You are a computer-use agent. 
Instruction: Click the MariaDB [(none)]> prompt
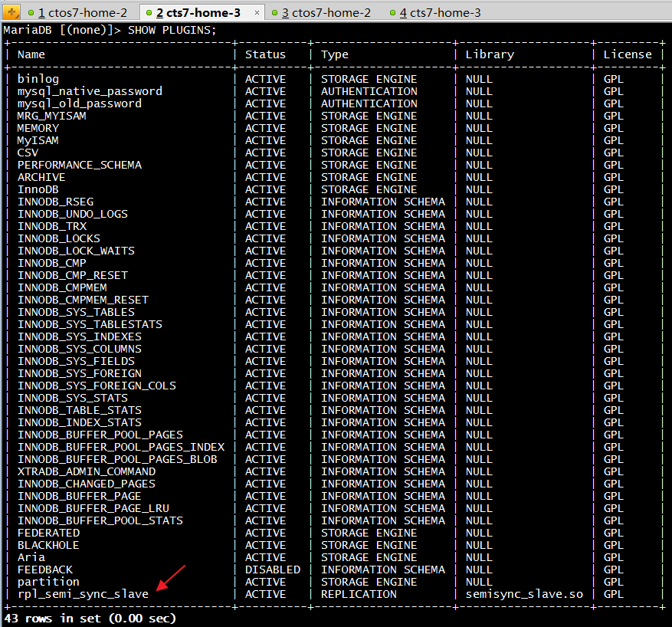[x=62, y=31]
